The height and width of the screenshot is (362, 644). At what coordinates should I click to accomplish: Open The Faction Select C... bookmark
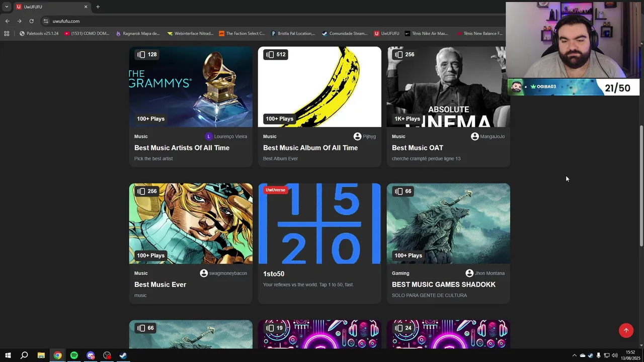point(242,34)
